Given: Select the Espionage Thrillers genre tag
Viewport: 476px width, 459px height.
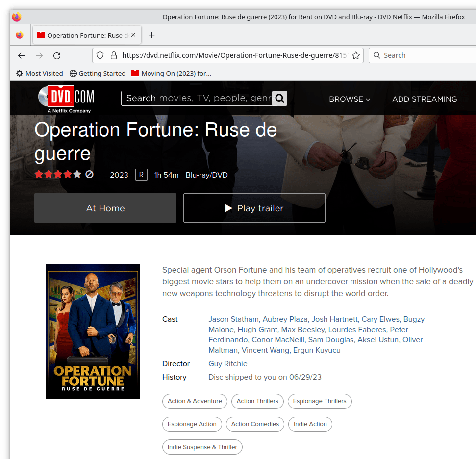Looking at the screenshot, I should [320, 401].
